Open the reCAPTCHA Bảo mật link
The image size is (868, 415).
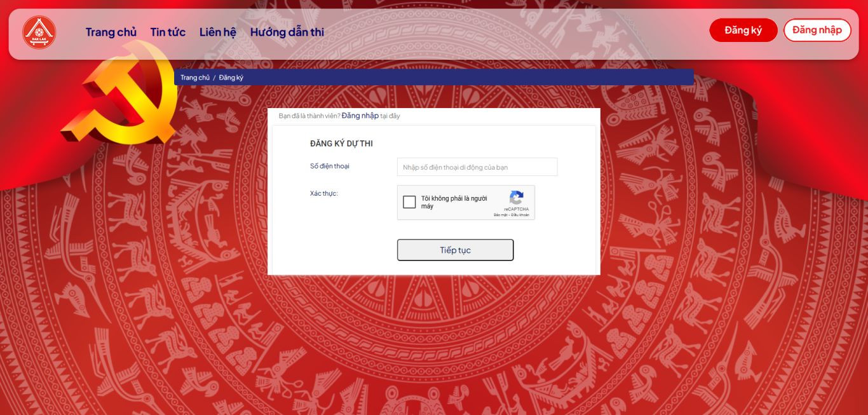click(500, 215)
